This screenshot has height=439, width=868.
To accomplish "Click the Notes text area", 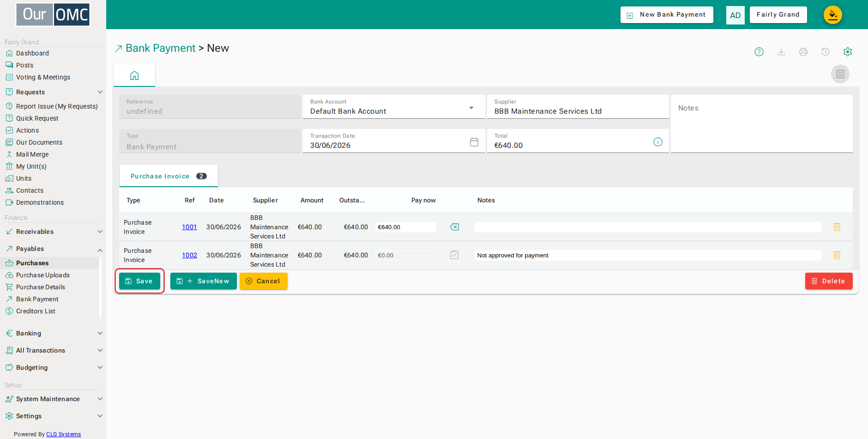I will click(762, 124).
